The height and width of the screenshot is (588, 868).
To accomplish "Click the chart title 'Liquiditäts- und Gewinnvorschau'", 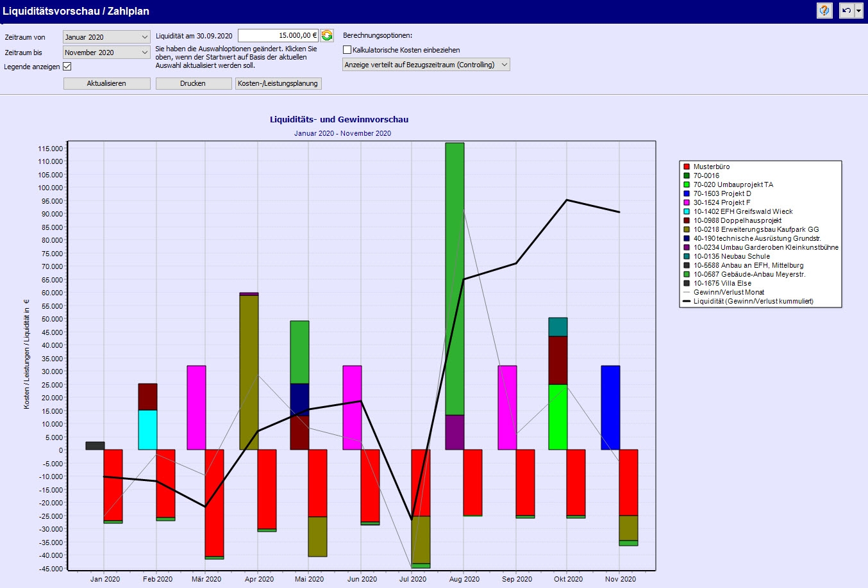I will 339,119.
